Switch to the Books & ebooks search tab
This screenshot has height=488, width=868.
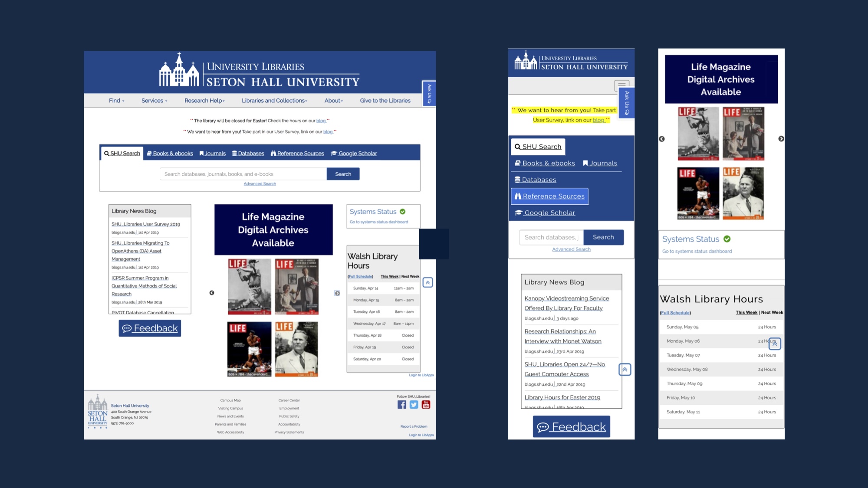click(170, 154)
